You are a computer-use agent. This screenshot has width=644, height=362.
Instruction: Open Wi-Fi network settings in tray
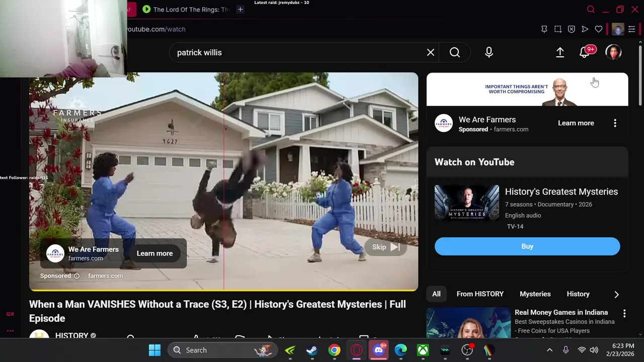[x=582, y=350]
